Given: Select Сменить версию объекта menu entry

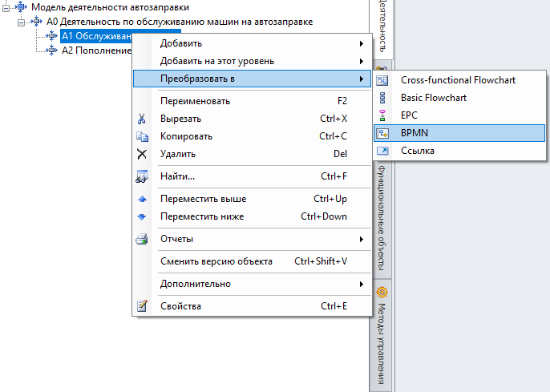Looking at the screenshot, I should 216,261.
